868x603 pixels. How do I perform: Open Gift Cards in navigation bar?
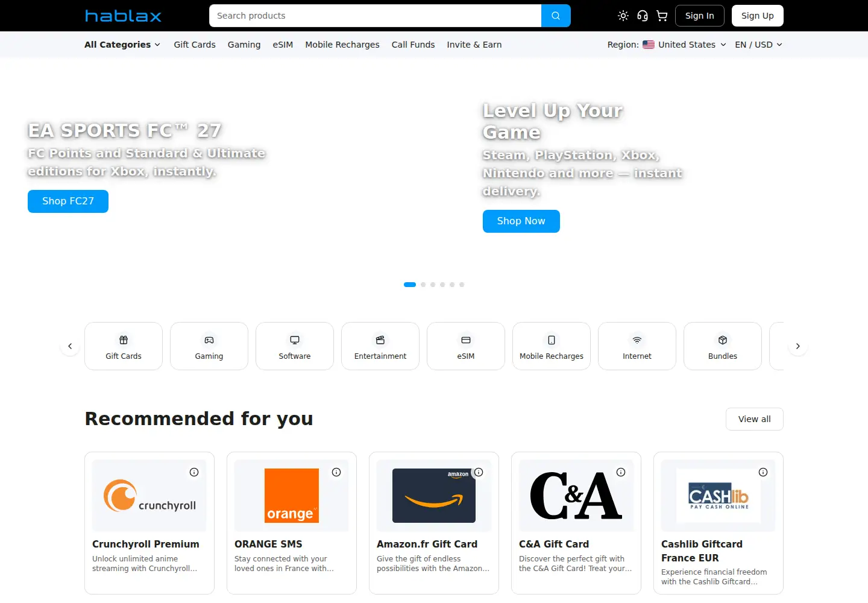(x=195, y=45)
